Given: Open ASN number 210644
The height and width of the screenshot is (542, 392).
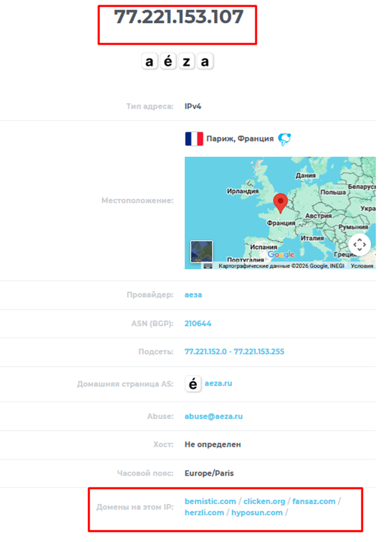Looking at the screenshot, I should tap(198, 323).
